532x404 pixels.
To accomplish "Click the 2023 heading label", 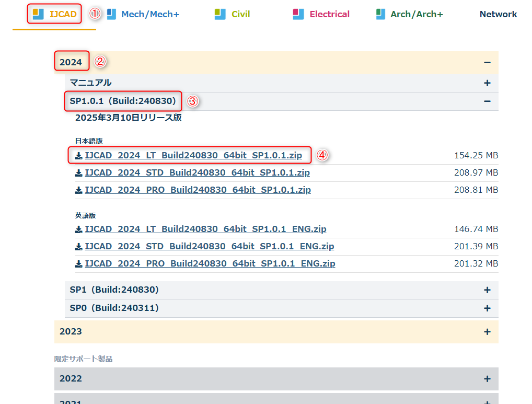I will [71, 331].
